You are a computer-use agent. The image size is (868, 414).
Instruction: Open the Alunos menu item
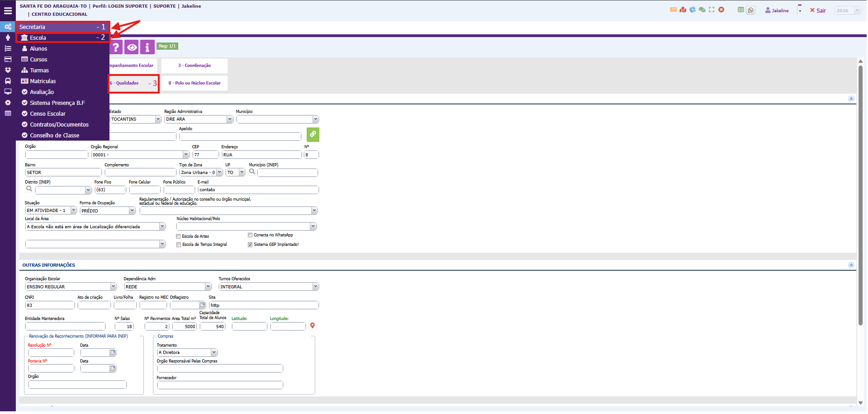[38, 48]
